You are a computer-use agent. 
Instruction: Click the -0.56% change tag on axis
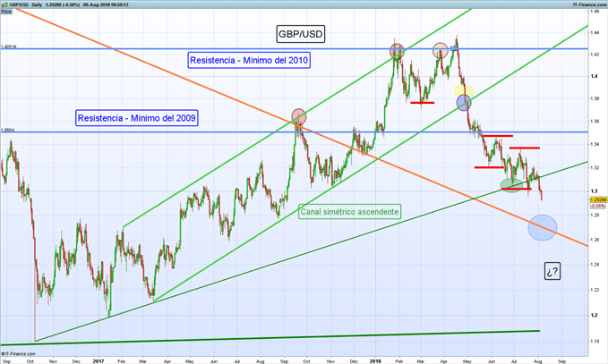click(598, 206)
